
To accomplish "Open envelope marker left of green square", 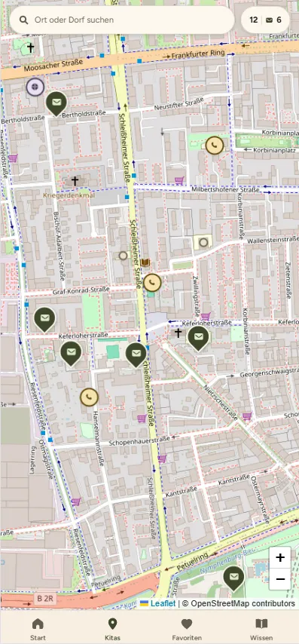I will (71, 353).
